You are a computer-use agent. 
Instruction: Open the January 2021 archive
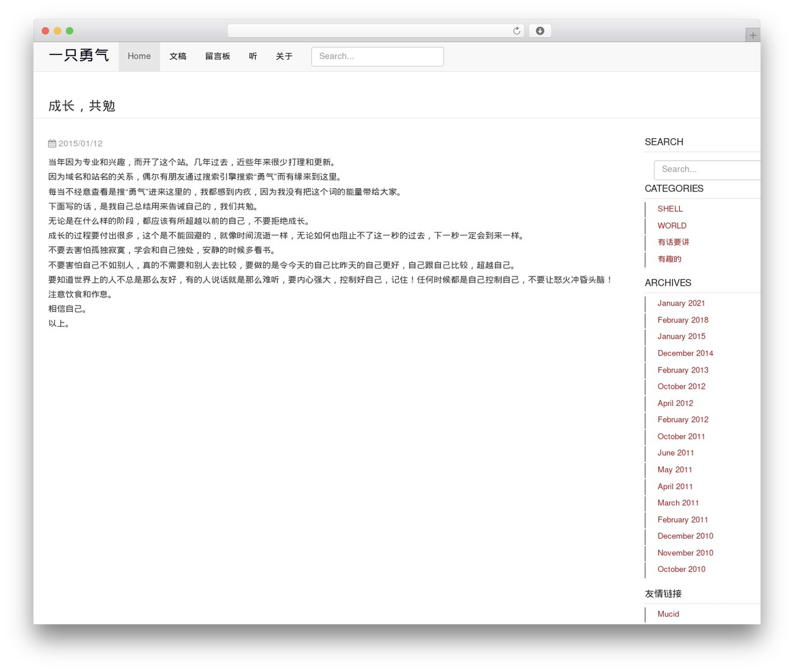coord(681,303)
